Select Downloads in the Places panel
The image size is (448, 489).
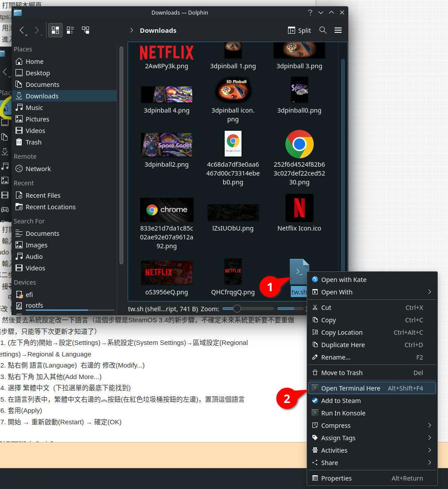click(x=65, y=96)
